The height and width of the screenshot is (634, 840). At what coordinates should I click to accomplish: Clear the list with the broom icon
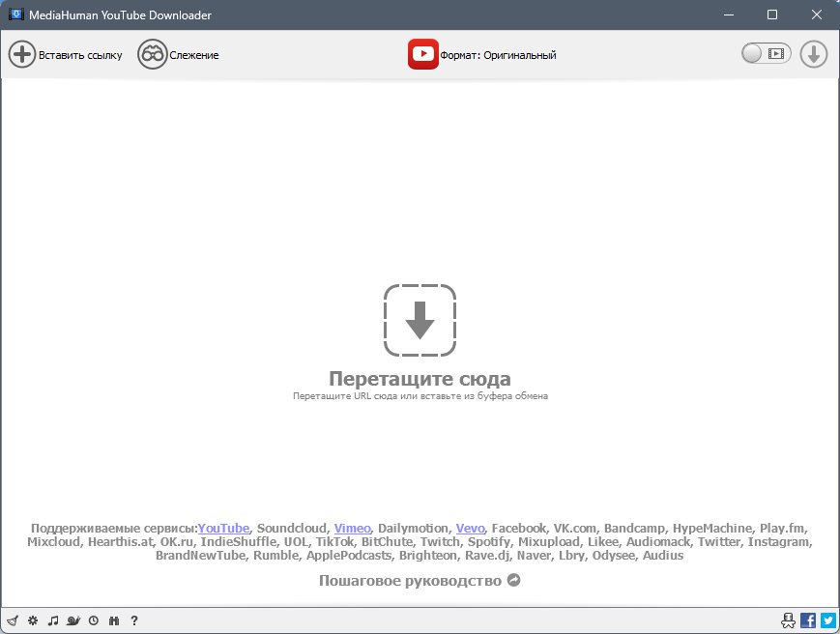tap(13, 620)
